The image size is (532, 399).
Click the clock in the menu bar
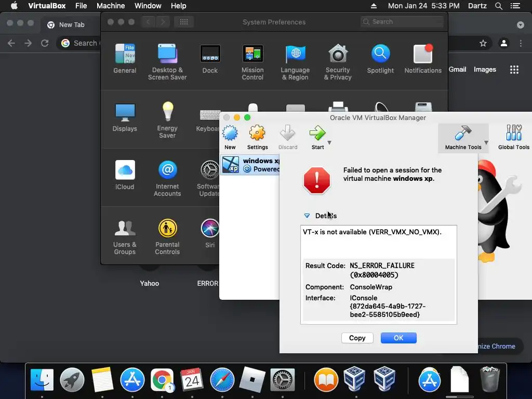pyautogui.click(x=424, y=6)
